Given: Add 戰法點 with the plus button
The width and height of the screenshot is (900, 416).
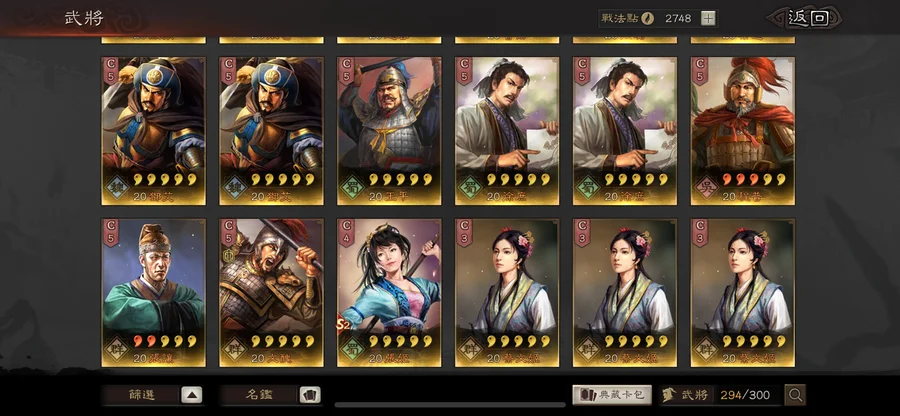Looking at the screenshot, I should pos(709,18).
